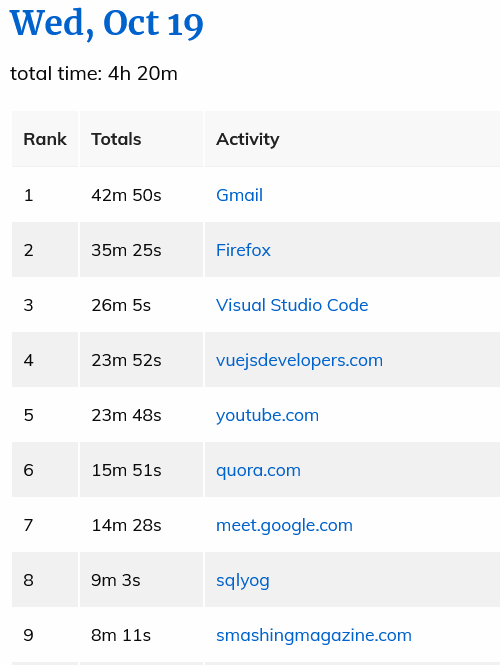Click the 9m 3s totals cell
Viewport: 500px width, 665px height.
point(141,580)
